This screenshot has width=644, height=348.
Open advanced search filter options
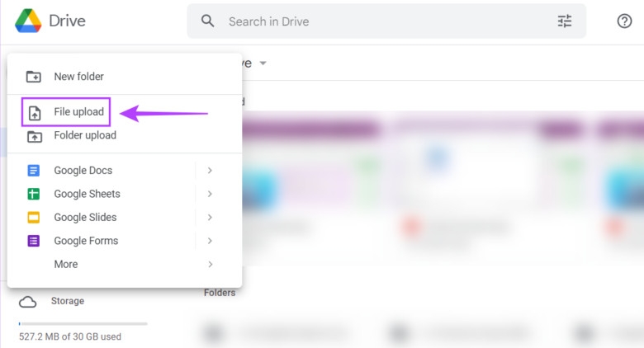pos(564,21)
